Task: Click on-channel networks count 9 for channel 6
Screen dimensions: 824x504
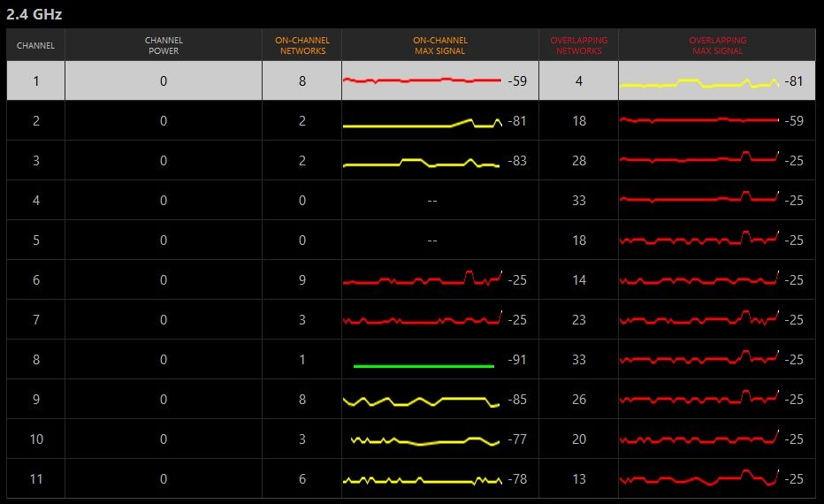Action: point(301,280)
